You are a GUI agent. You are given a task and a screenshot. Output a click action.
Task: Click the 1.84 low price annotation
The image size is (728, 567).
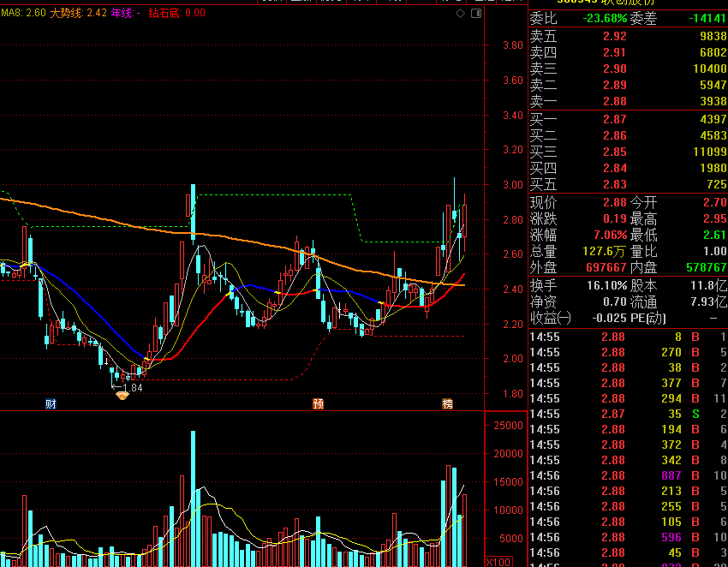pyautogui.click(x=131, y=387)
